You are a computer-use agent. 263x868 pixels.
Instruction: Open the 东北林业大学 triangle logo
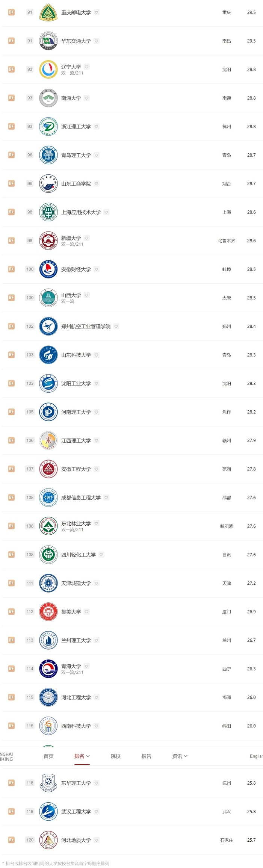click(48, 526)
